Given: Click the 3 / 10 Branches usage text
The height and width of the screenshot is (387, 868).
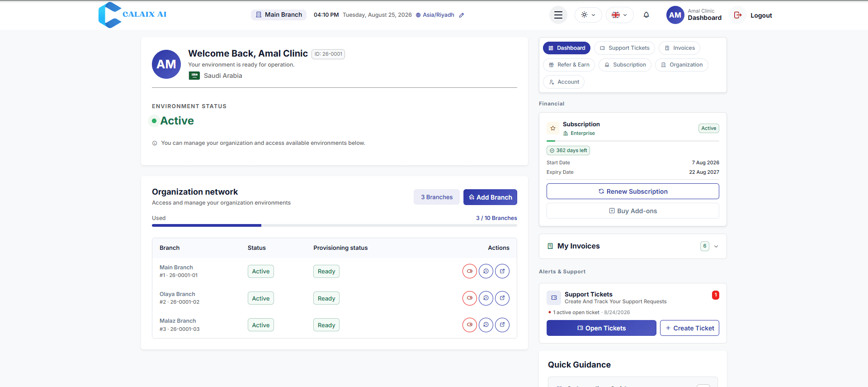Looking at the screenshot, I should point(496,218).
